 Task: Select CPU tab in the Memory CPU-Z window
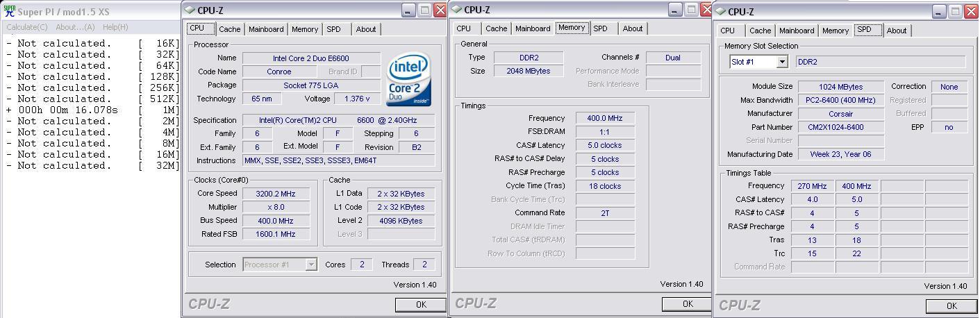tap(464, 28)
